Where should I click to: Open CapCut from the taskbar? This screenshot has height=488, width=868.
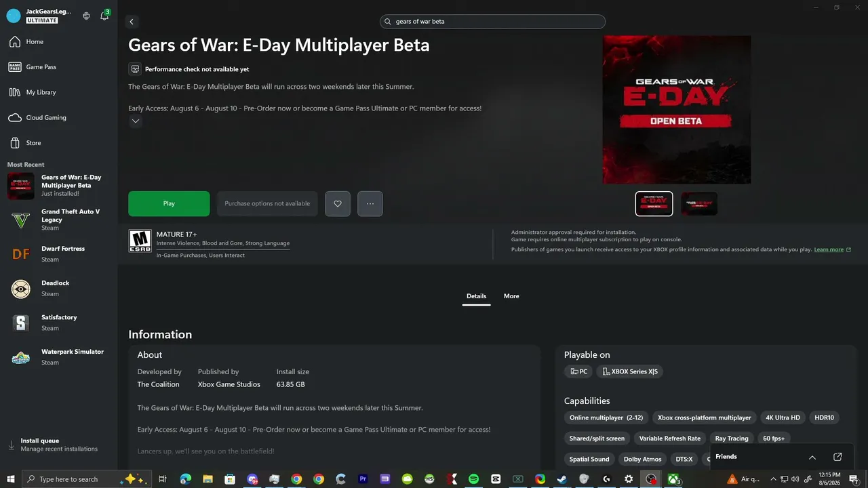[496, 479]
